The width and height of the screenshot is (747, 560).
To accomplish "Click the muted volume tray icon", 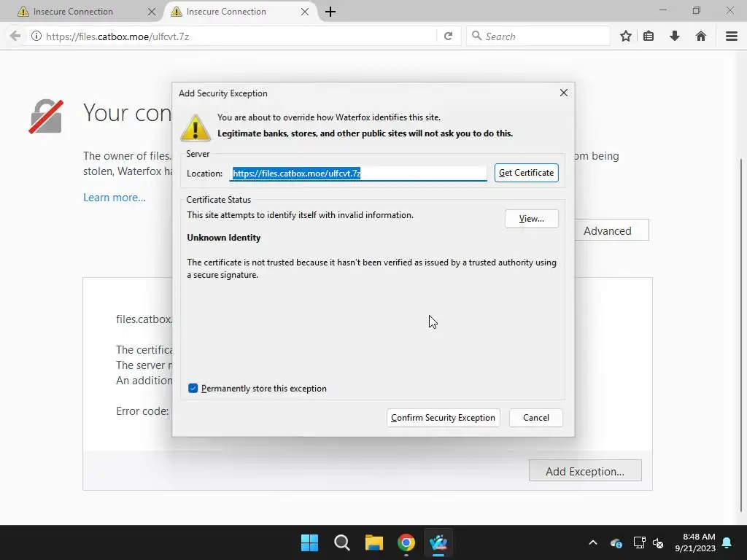I will click(658, 542).
